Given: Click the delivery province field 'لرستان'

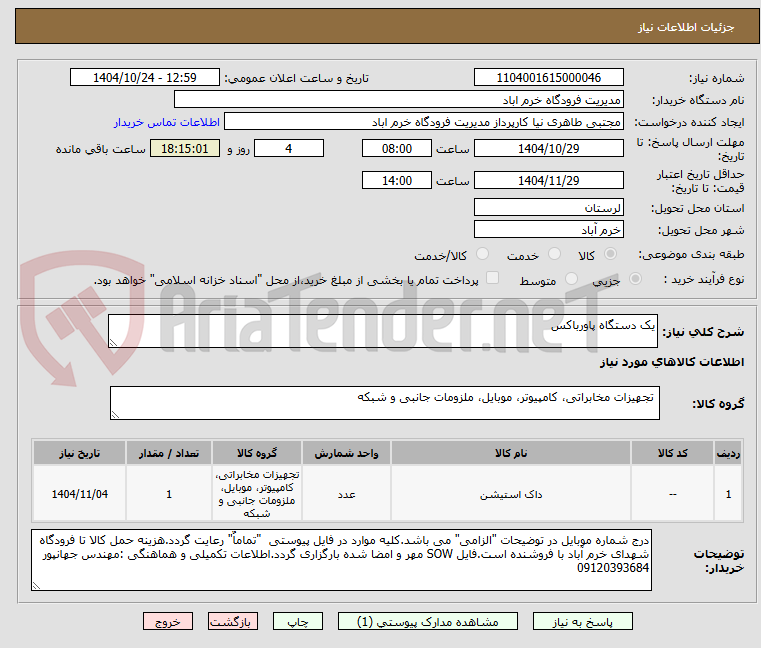Looking at the screenshot, I should pos(548,208).
